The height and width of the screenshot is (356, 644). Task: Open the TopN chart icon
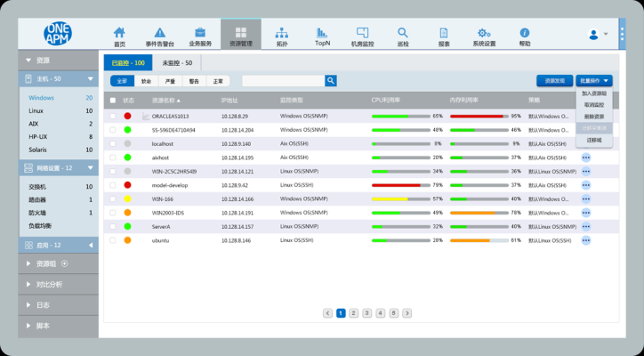click(323, 32)
